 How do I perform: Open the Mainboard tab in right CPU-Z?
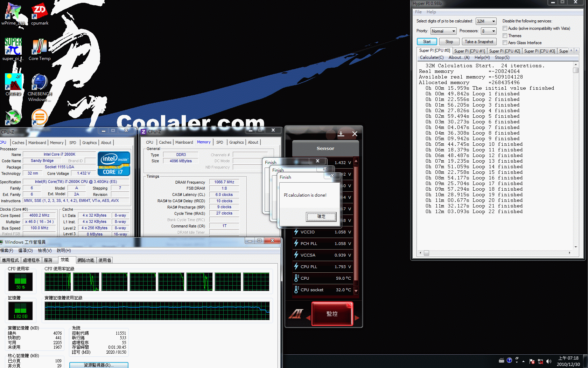click(x=184, y=142)
